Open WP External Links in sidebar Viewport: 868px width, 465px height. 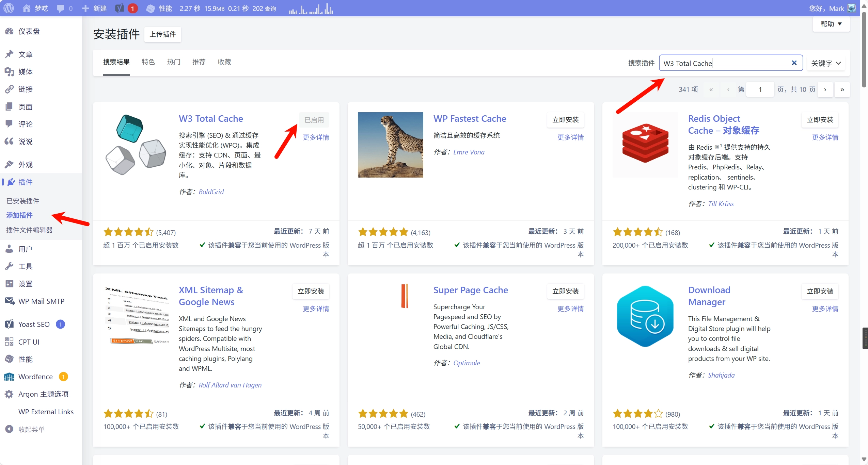point(46,412)
